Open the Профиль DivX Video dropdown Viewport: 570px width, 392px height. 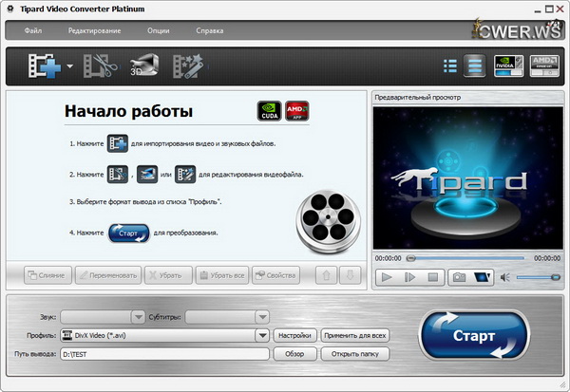(x=261, y=335)
